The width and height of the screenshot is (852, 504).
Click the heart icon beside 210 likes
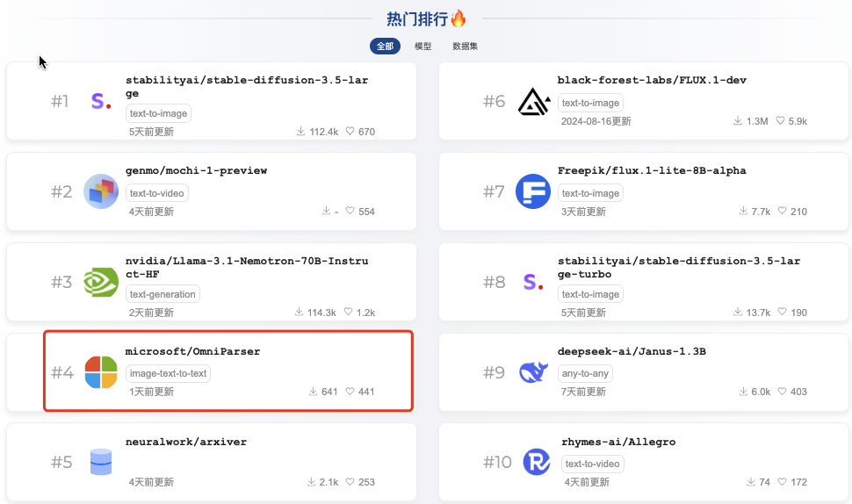(782, 211)
